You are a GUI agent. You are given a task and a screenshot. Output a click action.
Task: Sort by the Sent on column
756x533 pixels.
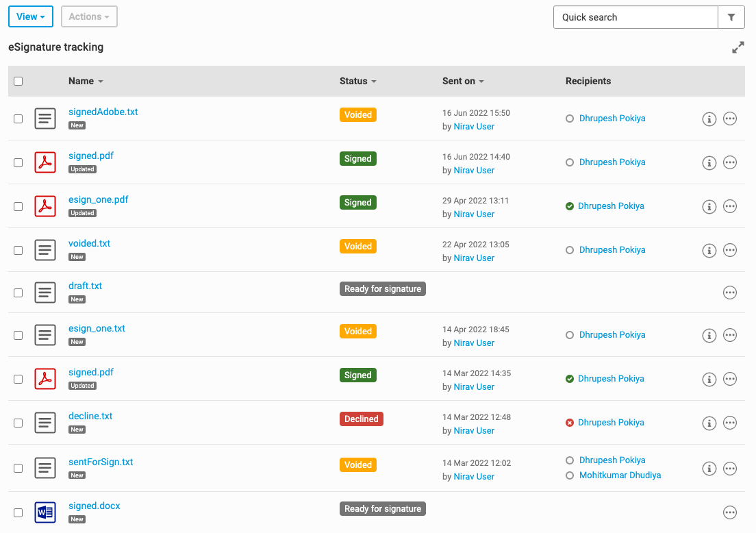coord(463,81)
